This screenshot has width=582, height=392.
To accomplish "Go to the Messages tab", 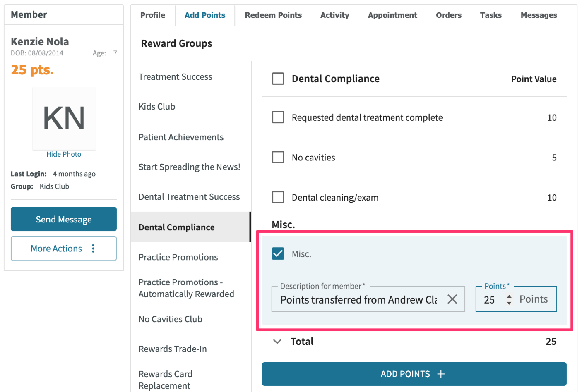I will tap(539, 15).
